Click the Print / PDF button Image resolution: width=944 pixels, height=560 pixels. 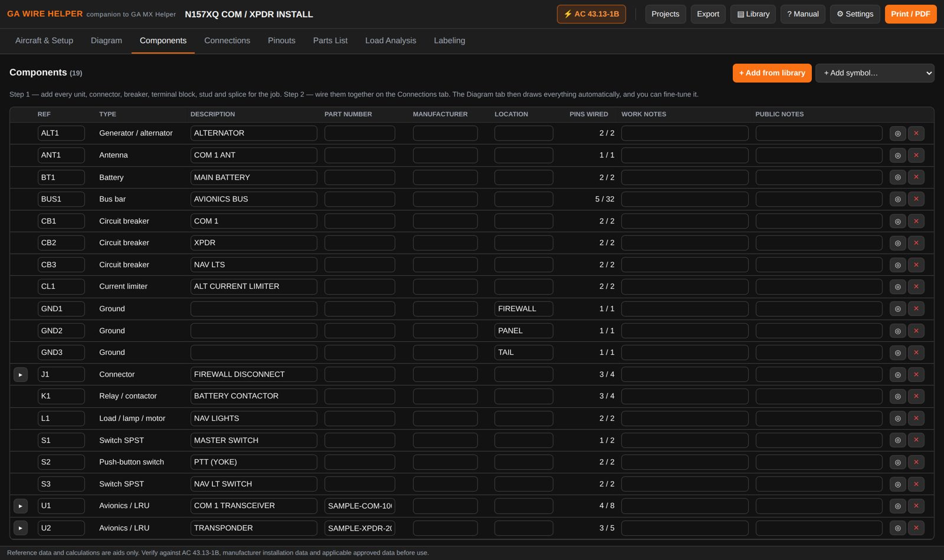910,14
